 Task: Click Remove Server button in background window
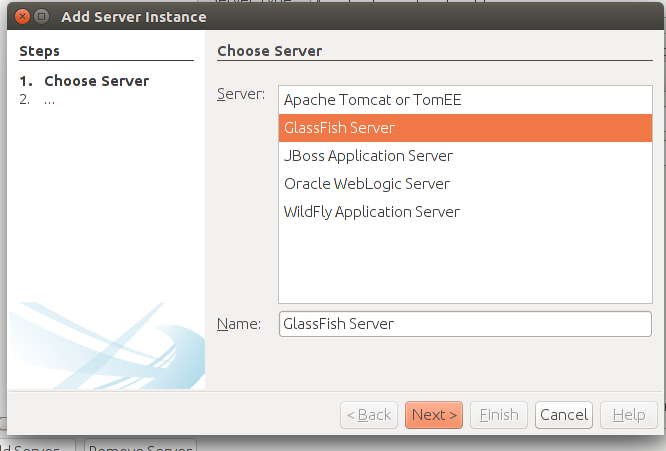141,446
